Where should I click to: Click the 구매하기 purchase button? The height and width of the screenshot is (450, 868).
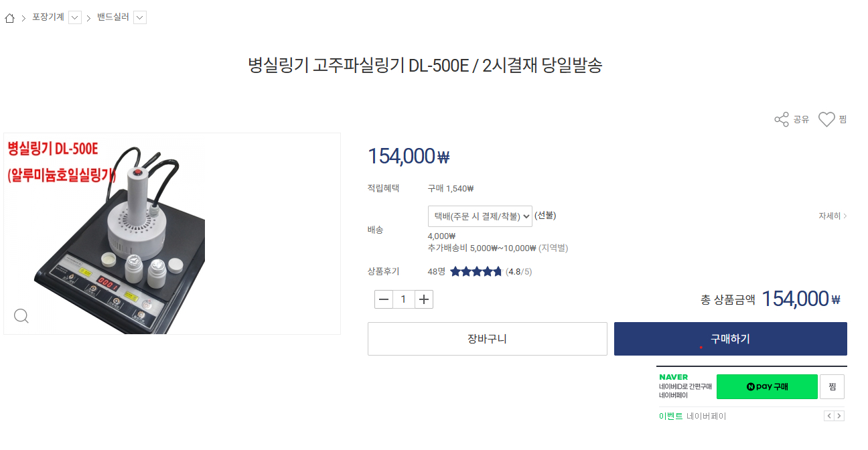[730, 338]
